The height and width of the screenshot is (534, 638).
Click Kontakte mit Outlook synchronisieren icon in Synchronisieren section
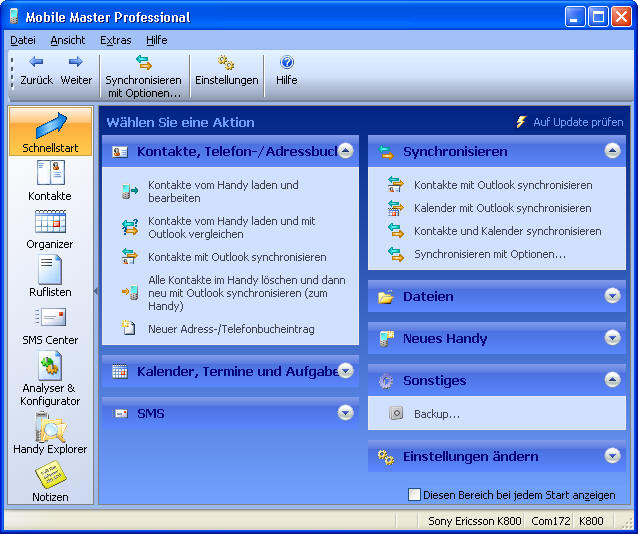click(x=395, y=185)
